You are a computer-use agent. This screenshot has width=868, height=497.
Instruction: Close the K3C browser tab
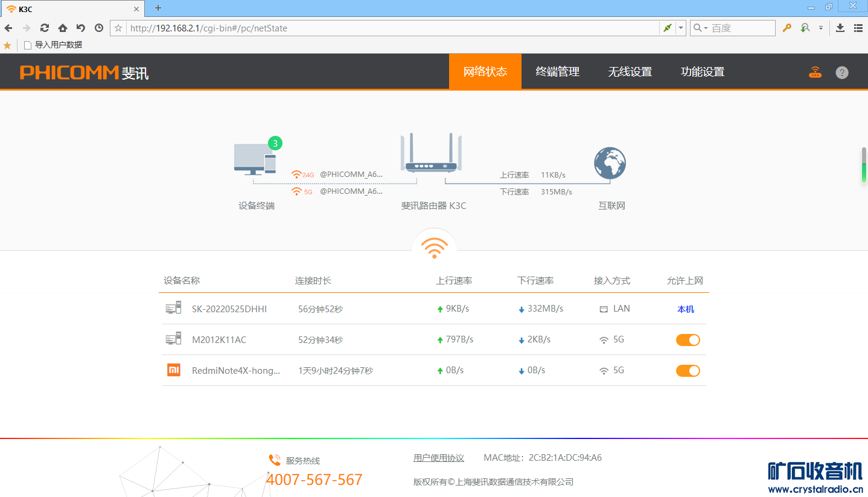136,9
